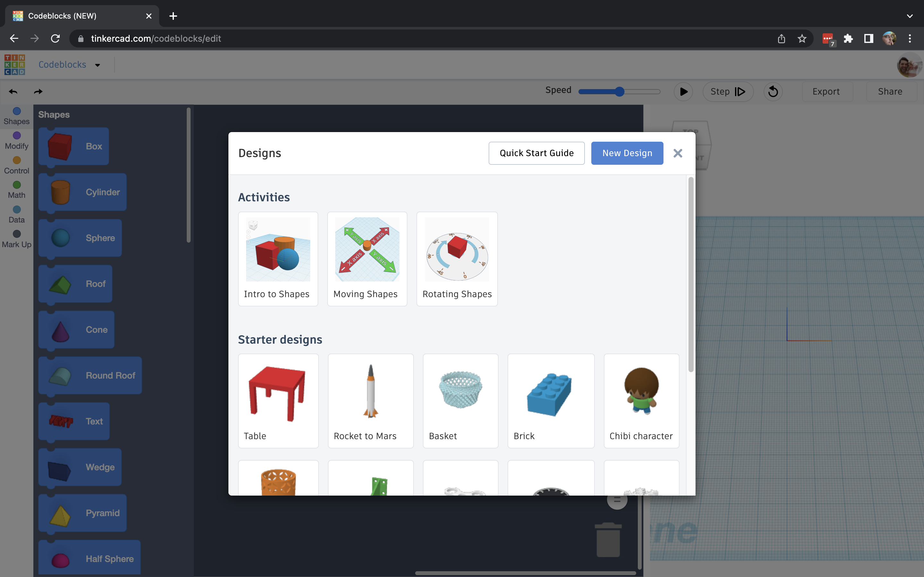924x577 pixels.
Task: Click the New Design button
Action: pyautogui.click(x=627, y=153)
